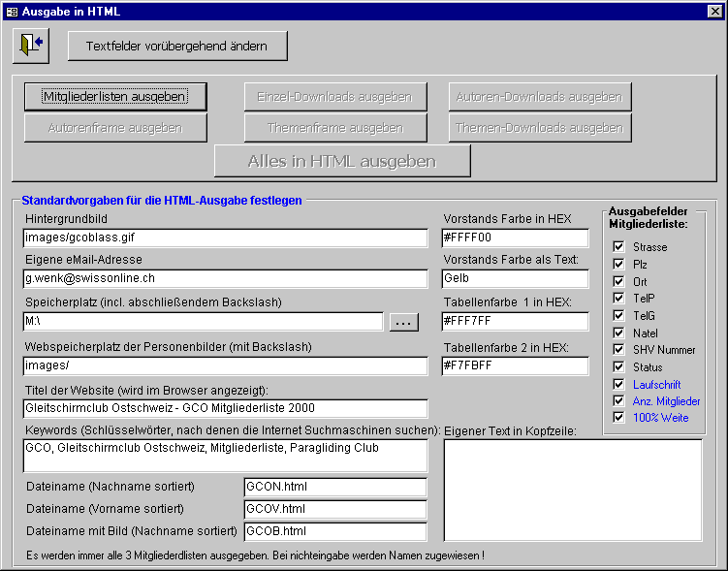The height and width of the screenshot is (571, 728).
Task: Uncheck the Natel output field
Action: click(618, 333)
